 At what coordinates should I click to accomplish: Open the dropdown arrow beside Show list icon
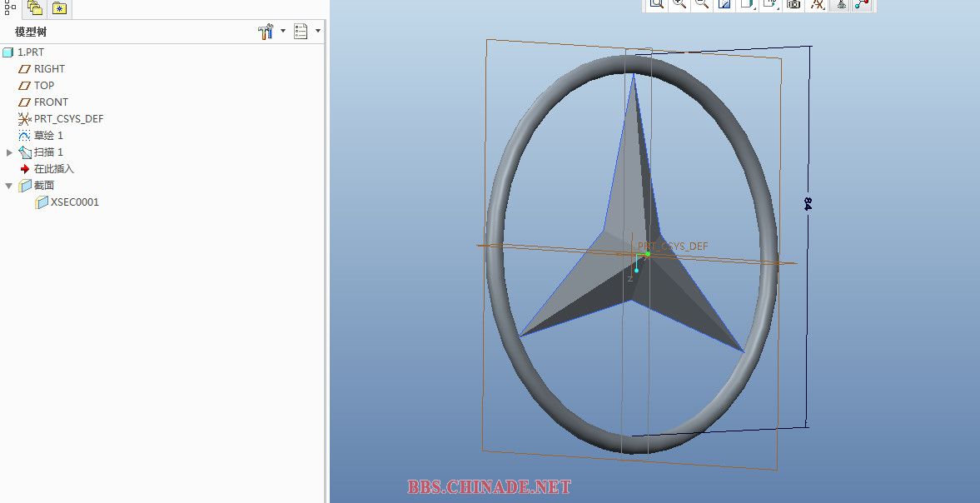318,31
